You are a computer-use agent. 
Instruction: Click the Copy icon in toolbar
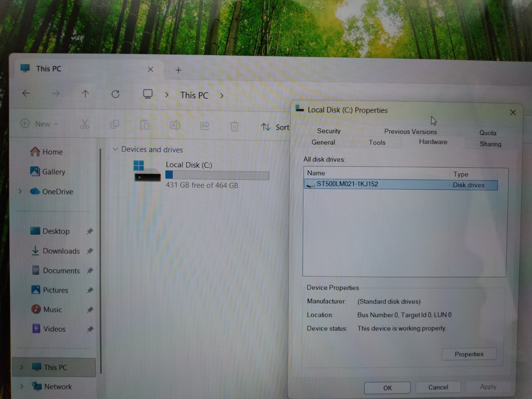point(115,125)
